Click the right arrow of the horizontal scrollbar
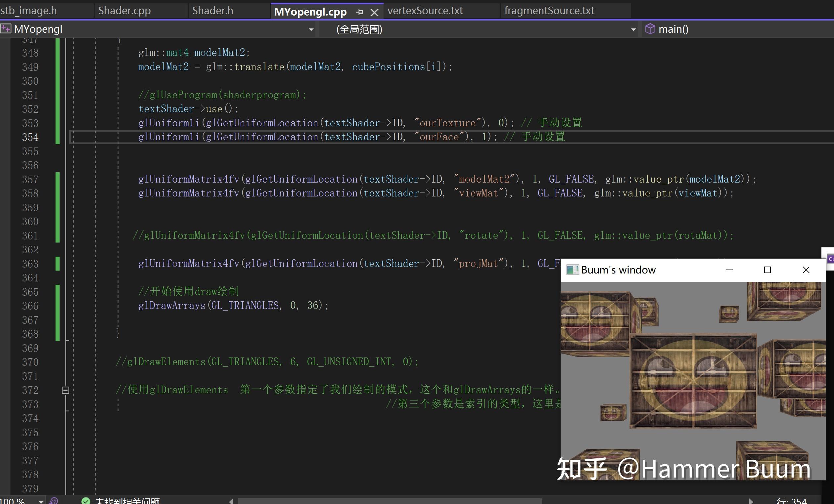 752,502
